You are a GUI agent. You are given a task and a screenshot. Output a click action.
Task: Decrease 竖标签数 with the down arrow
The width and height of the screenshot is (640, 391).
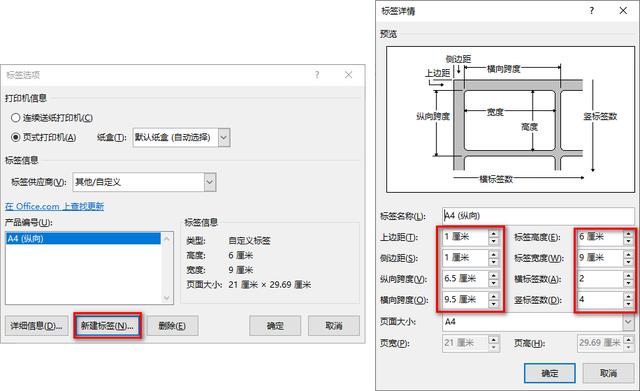629,304
